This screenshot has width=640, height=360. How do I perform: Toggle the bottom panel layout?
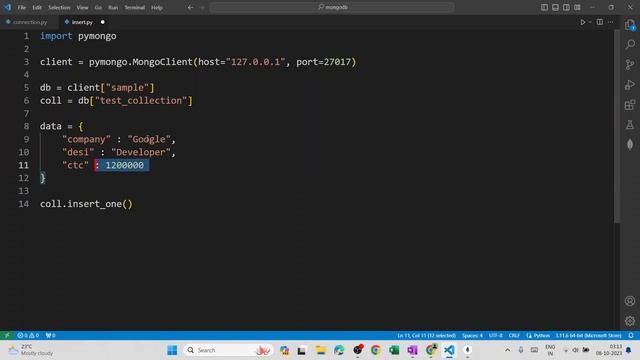556,7
